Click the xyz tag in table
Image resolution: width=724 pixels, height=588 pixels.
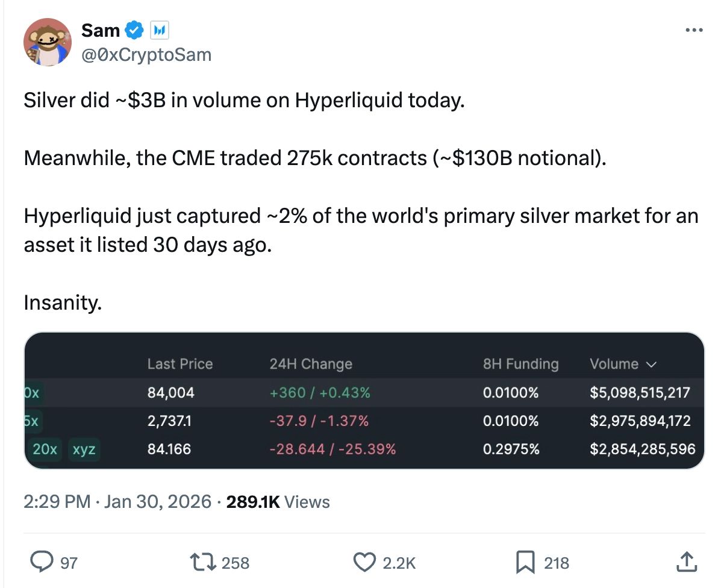tap(84, 449)
